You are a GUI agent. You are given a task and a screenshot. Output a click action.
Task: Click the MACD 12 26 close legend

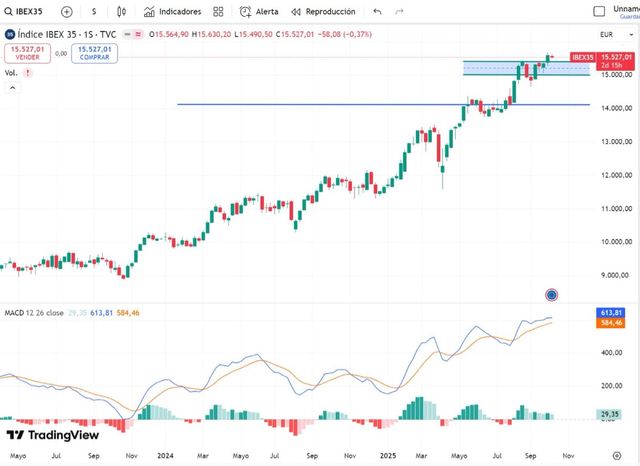(34, 313)
